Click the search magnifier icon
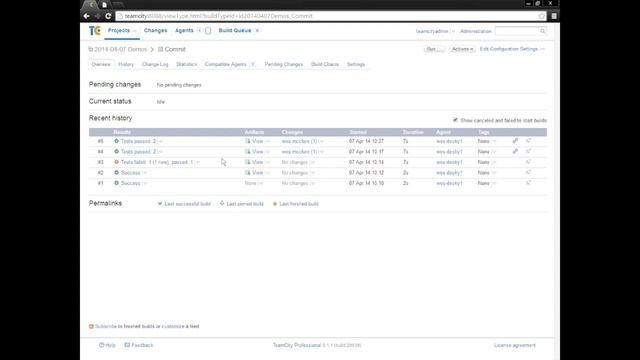The width and height of the screenshot is (640, 360). tap(542, 31)
